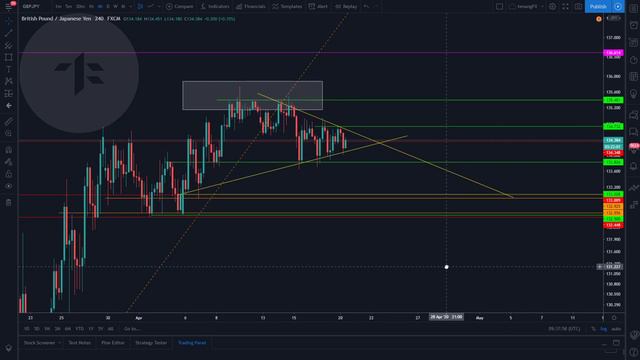640x360 pixels.
Task: Click the Compare button
Action: point(180,7)
